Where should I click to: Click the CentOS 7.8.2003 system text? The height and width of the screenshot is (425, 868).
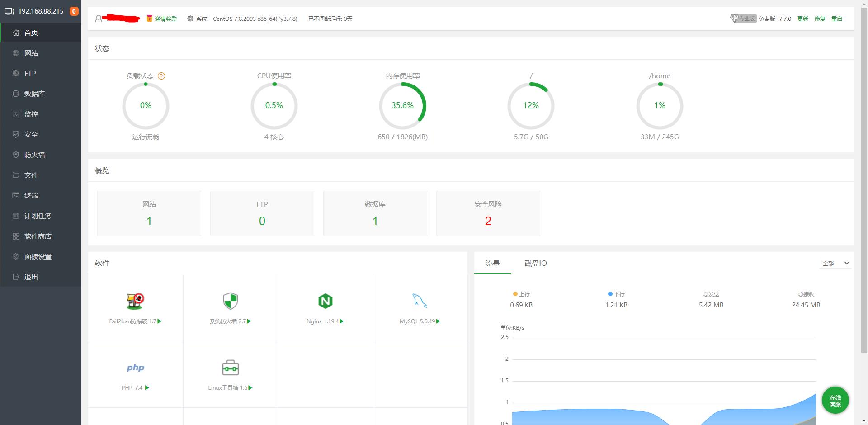coord(255,19)
